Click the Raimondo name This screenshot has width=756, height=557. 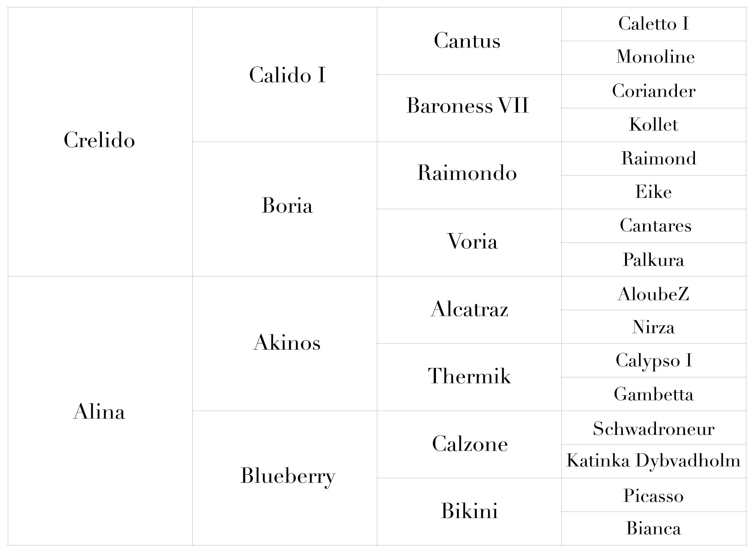(x=467, y=173)
